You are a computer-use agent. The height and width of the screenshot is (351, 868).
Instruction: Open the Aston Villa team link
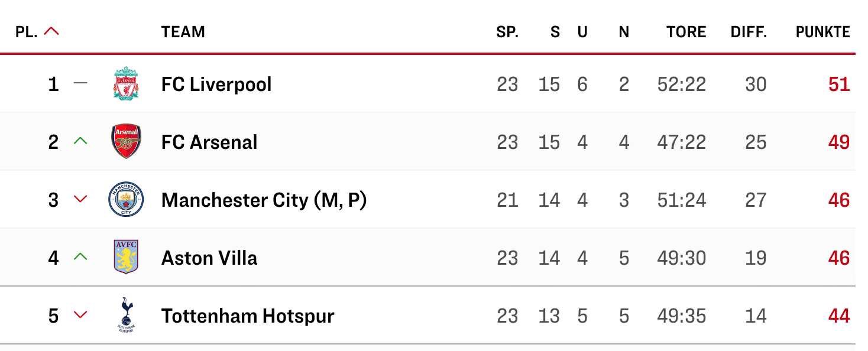coord(209,258)
